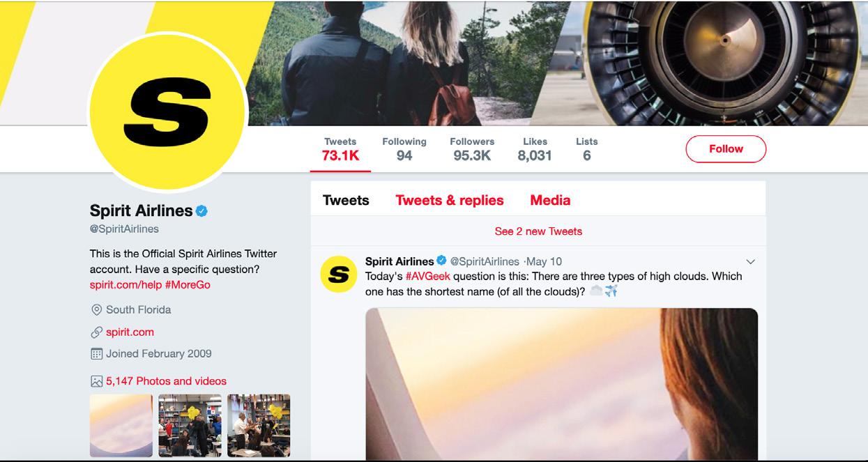Open the airplane window tweet image
The width and height of the screenshot is (868, 462).
[x=562, y=384]
